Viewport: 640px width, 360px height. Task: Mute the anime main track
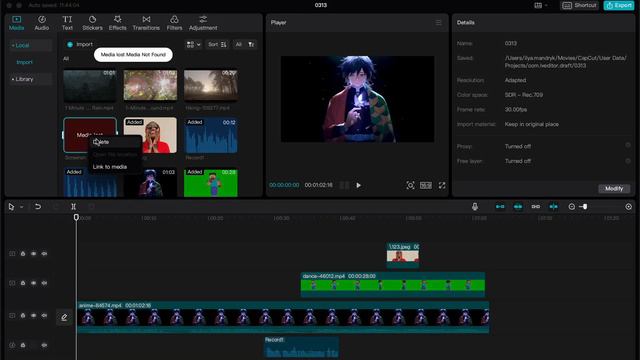(44, 316)
